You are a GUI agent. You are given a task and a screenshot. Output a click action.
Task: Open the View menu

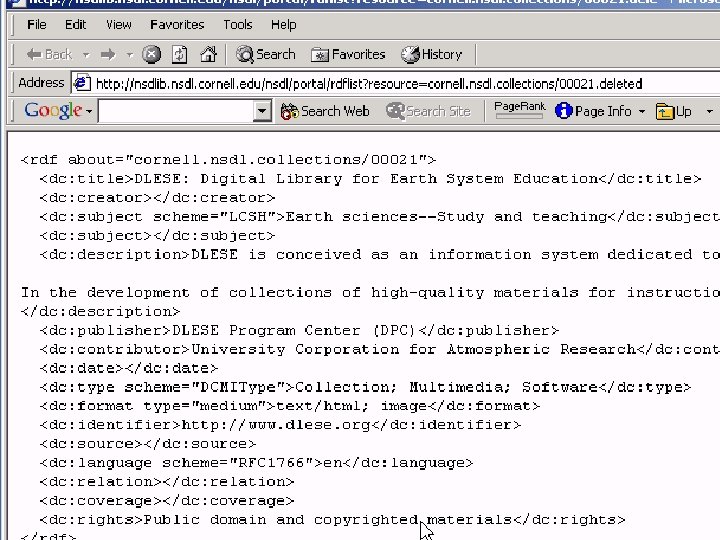pyautogui.click(x=118, y=24)
